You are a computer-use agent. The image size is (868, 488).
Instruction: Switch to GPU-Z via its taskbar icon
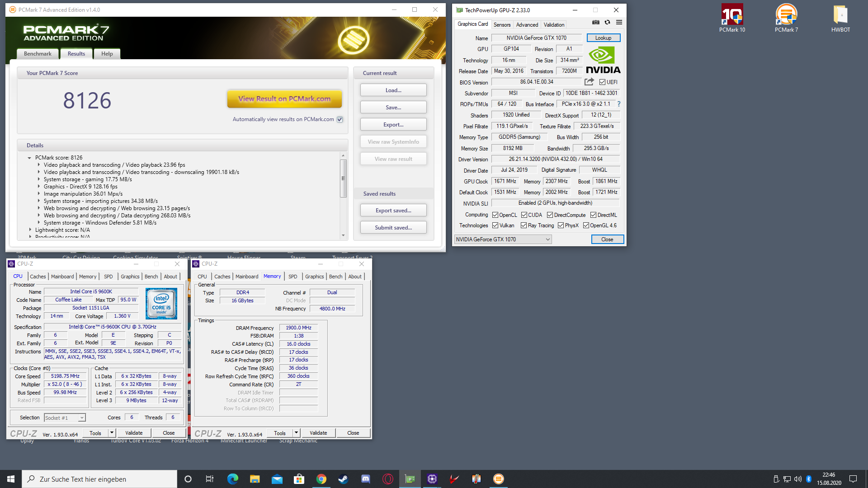coord(410,479)
